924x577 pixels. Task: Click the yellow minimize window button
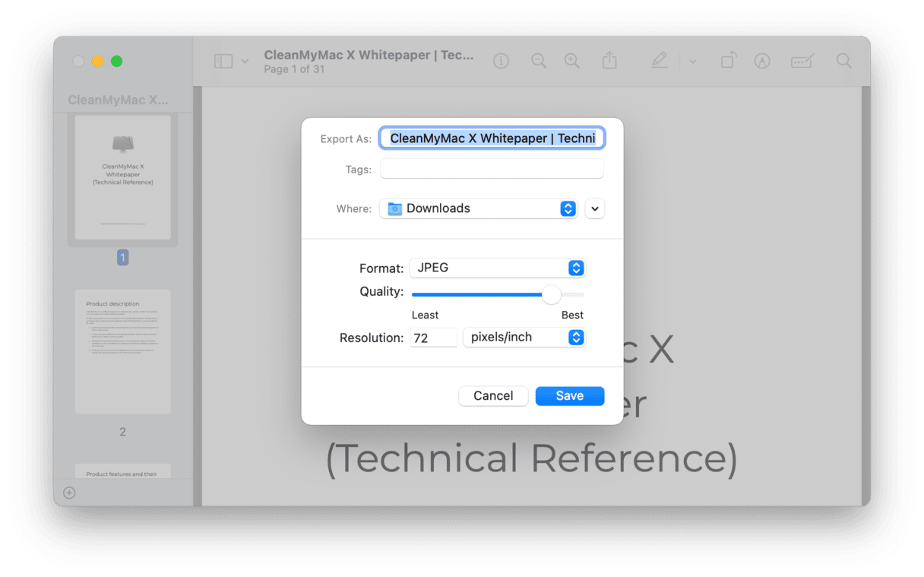coord(97,62)
